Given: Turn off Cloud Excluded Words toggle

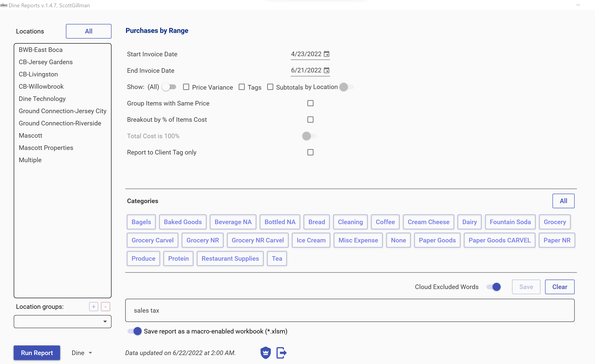Looking at the screenshot, I should (x=494, y=287).
